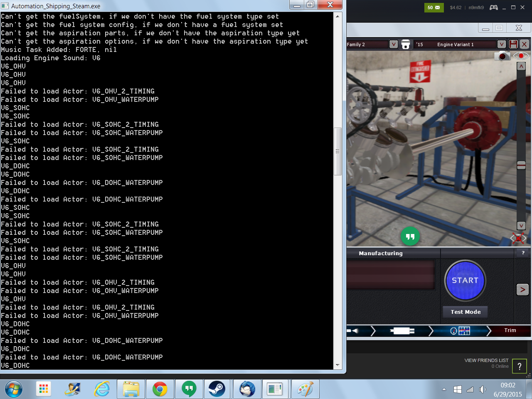Click the up arrow on engine view slider
Viewport: 532px width, 399px height.
click(x=521, y=66)
